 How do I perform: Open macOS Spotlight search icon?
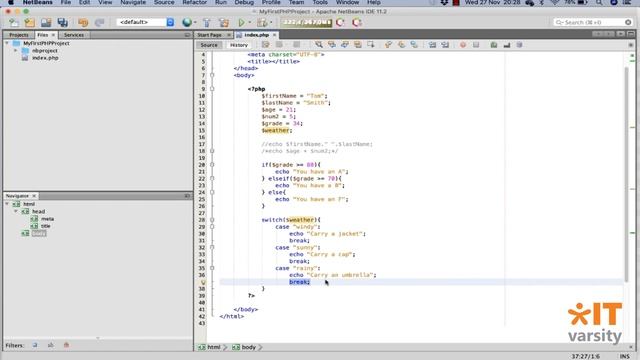pos(599,2)
